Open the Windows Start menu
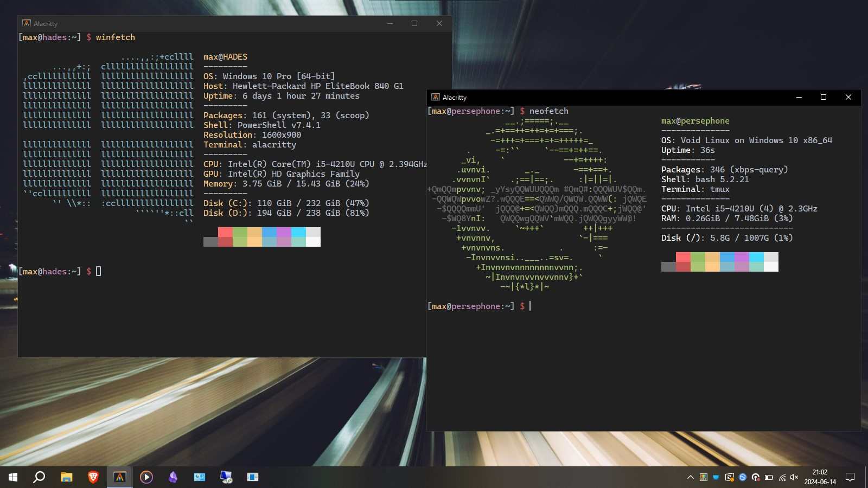868x488 pixels. click(x=13, y=477)
